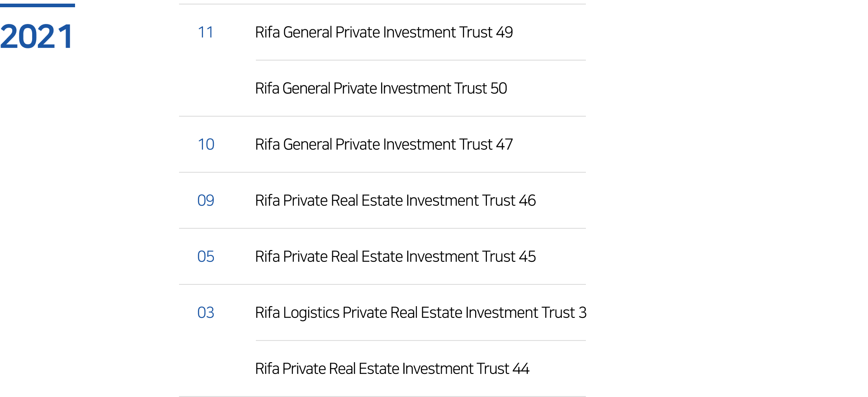Select the month label 05
This screenshot has width=868, height=397.
(x=206, y=257)
